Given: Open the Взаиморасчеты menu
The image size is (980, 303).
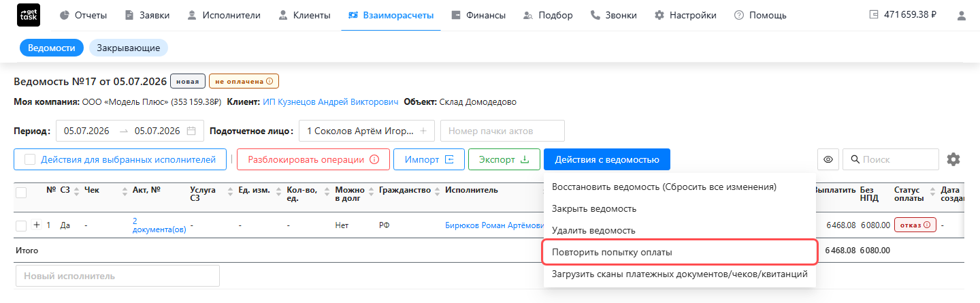Looking at the screenshot, I should coord(391,15).
